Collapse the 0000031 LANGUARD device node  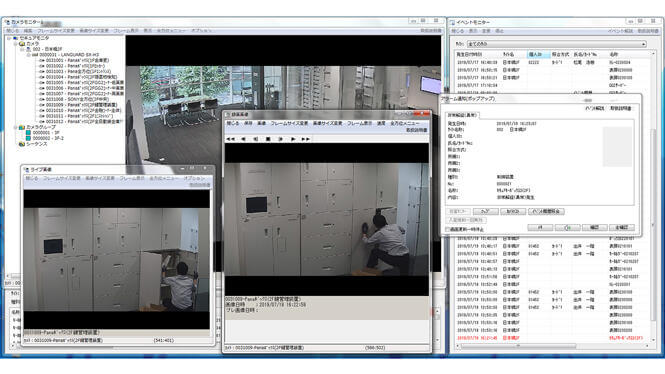click(28, 55)
